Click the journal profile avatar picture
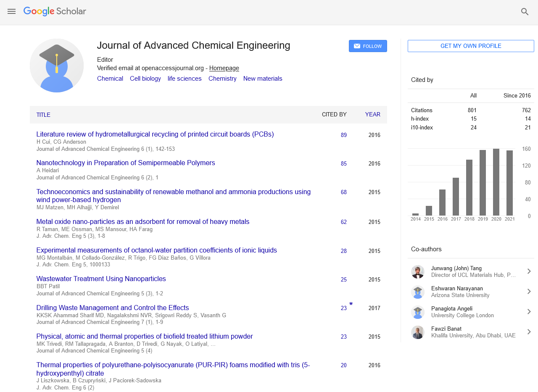This screenshot has height=392, width=538. 57,66
